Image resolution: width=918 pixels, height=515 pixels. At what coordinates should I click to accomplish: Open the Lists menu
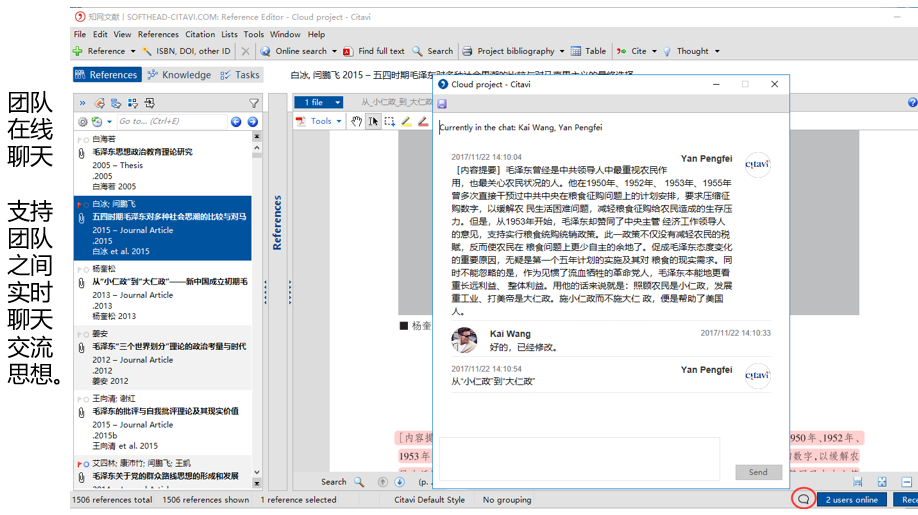pos(230,35)
